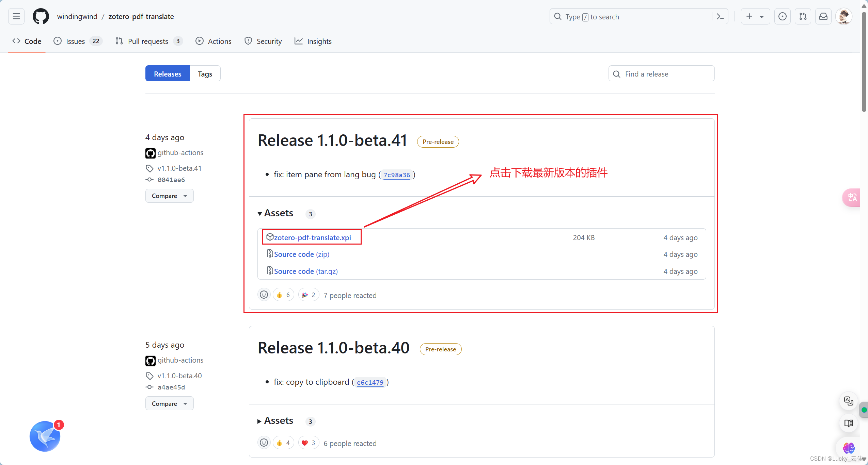Switch to the Tags tab

tap(205, 74)
